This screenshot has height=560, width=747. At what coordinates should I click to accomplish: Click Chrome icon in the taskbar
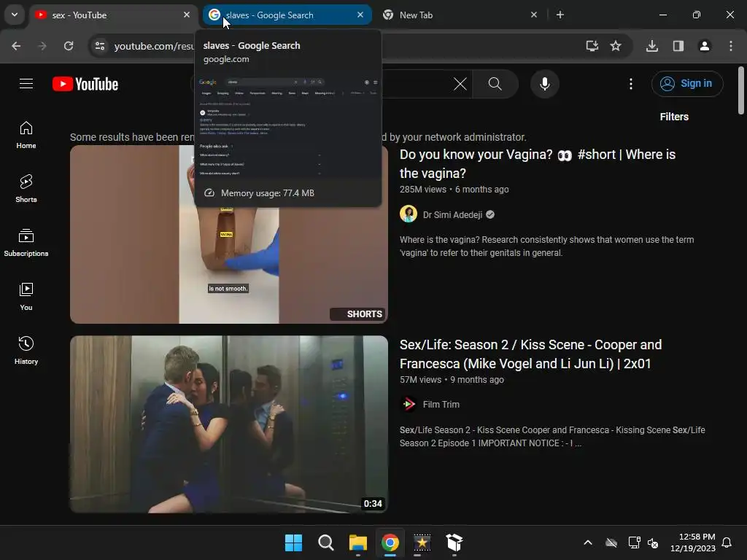tap(390, 542)
